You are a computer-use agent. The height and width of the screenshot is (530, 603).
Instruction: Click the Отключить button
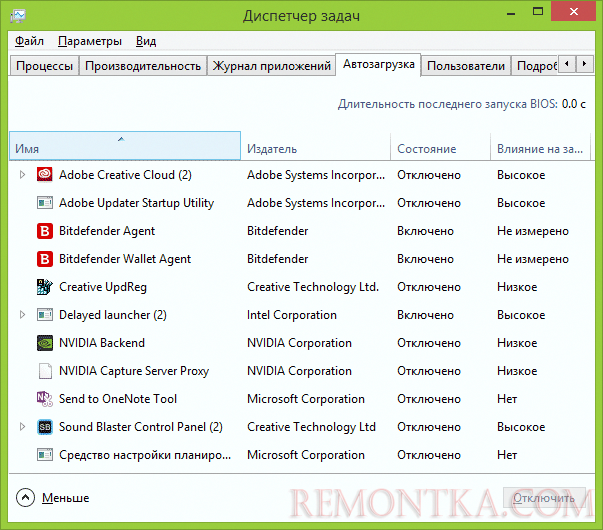[x=544, y=498]
